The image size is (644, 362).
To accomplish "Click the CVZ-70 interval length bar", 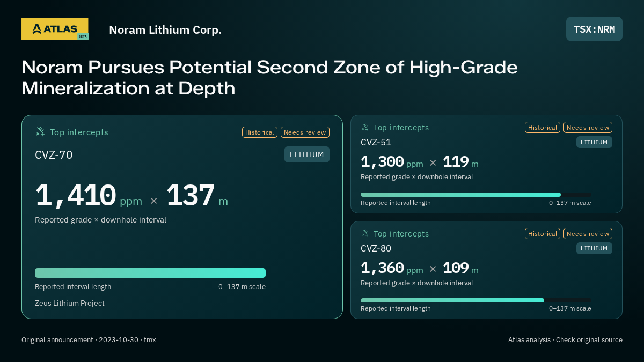I will coord(150,273).
